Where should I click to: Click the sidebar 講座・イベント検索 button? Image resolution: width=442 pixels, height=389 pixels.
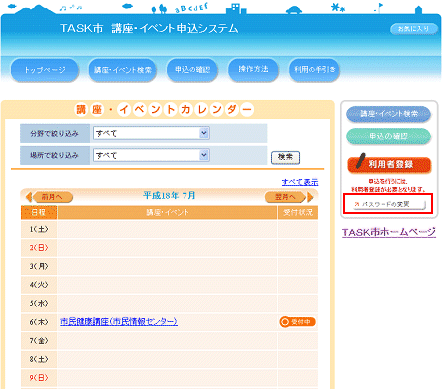388,114
